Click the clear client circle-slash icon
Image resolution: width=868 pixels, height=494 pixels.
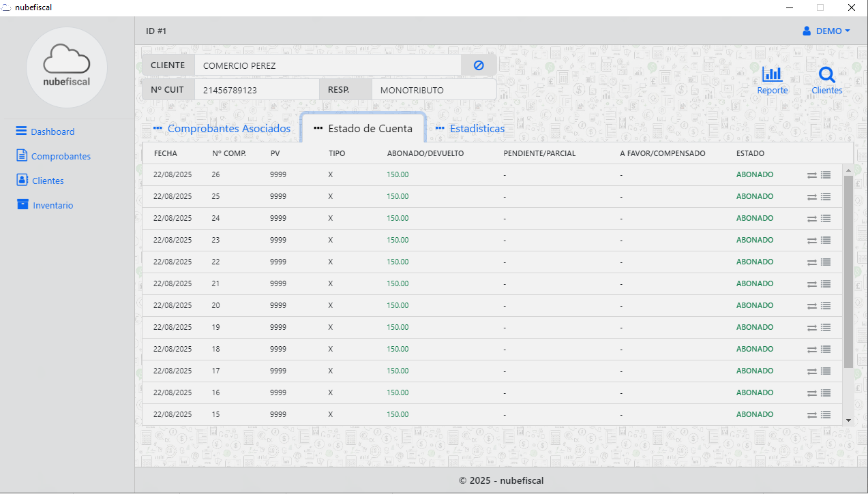click(x=479, y=65)
